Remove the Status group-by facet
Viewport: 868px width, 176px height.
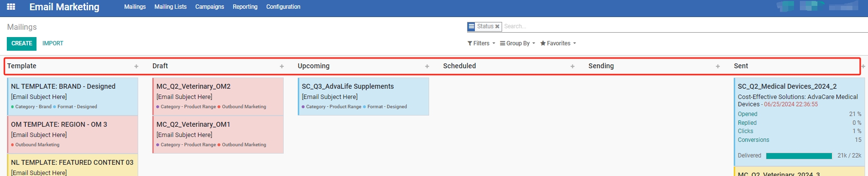(497, 27)
